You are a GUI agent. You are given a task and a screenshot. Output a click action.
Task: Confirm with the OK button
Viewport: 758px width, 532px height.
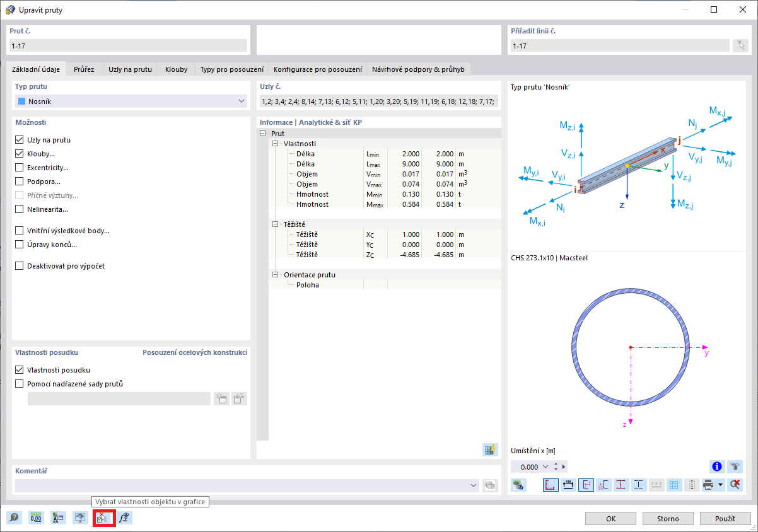click(610, 518)
